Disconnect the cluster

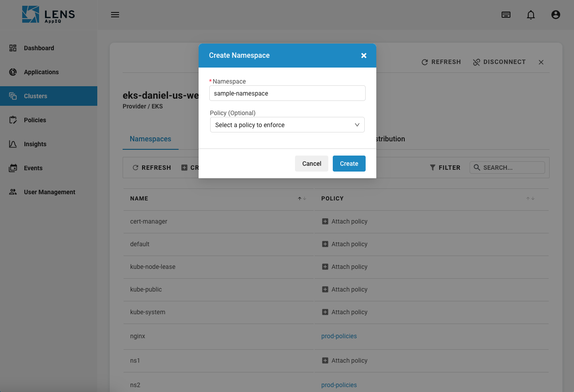pos(499,62)
